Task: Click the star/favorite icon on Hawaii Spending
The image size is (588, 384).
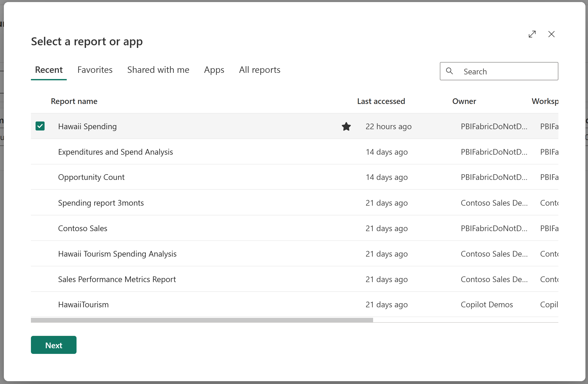Action: click(346, 126)
